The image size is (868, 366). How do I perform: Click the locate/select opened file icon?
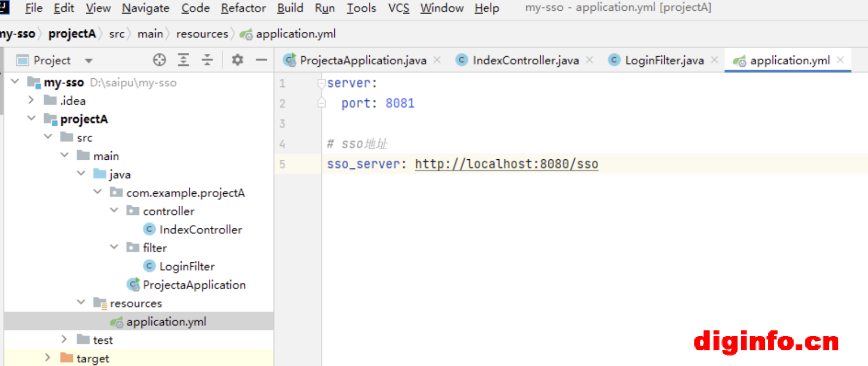159,60
